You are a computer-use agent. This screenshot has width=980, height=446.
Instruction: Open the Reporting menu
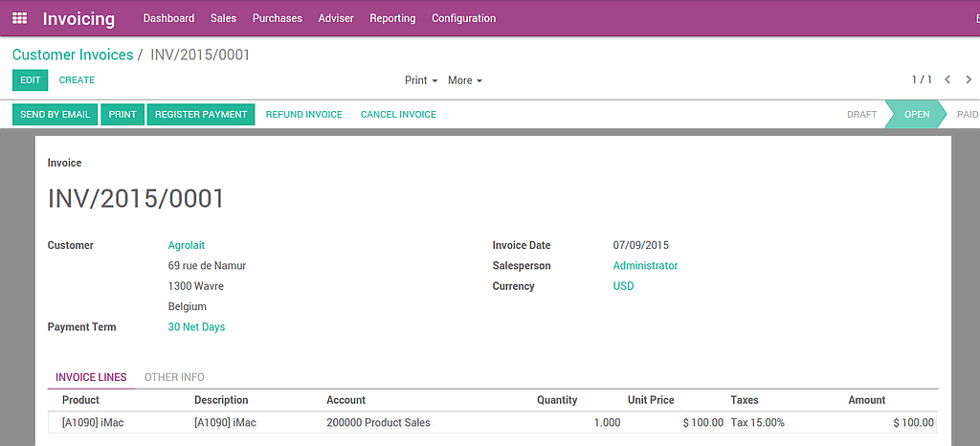[392, 18]
